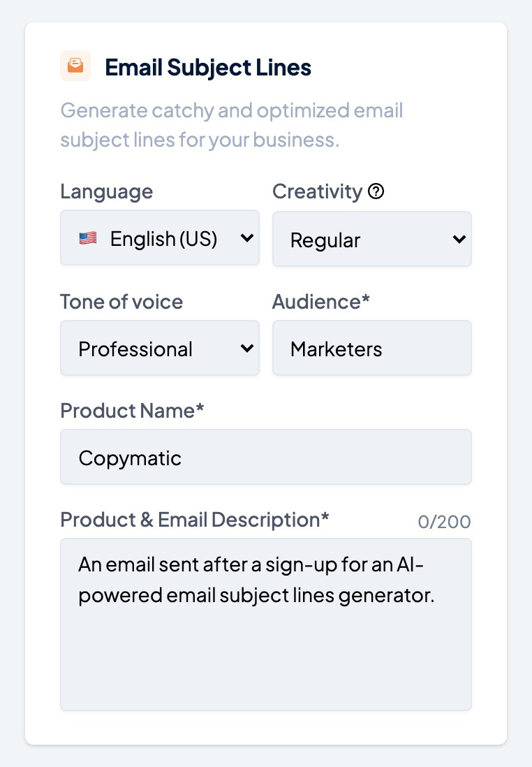Click the Email Subject Lines envelope icon

pyautogui.click(x=75, y=65)
